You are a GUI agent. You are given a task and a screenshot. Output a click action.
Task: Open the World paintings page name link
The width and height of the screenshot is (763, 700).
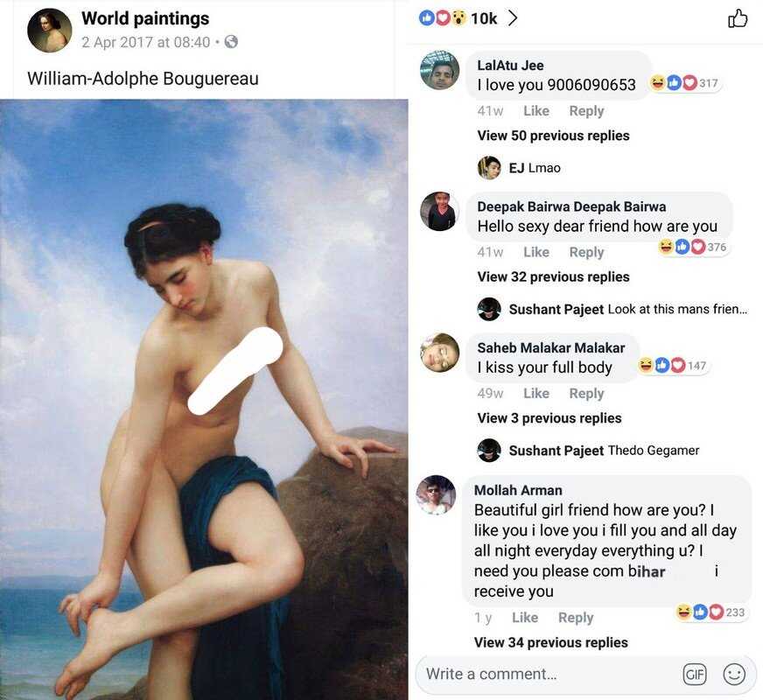coord(145,18)
